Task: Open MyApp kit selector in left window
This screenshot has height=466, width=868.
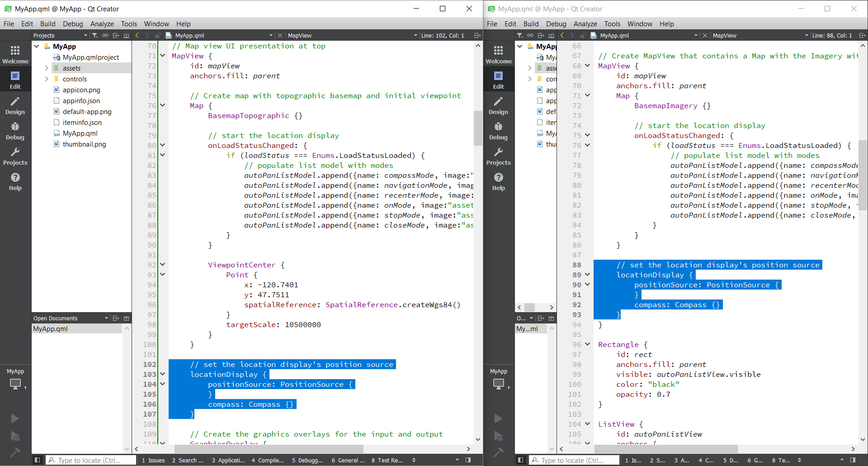Action: [x=15, y=379]
